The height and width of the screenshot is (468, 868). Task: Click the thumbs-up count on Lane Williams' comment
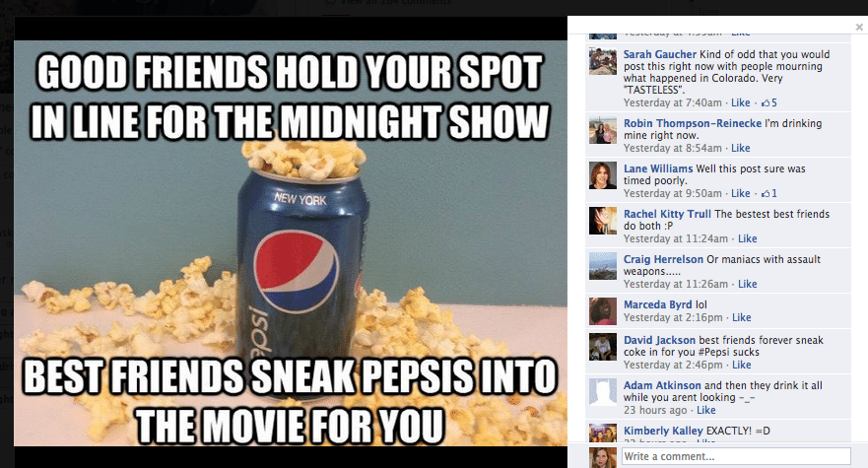(x=769, y=193)
